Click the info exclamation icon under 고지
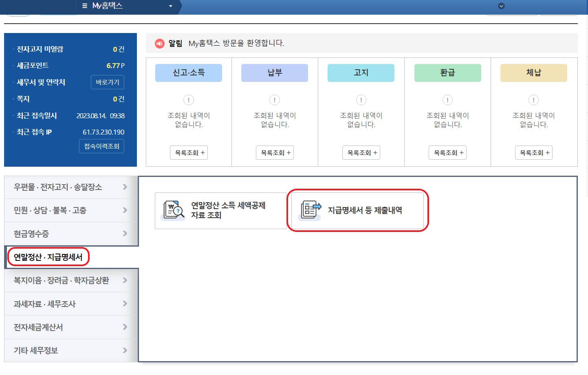This screenshot has width=588, height=375. tap(361, 100)
